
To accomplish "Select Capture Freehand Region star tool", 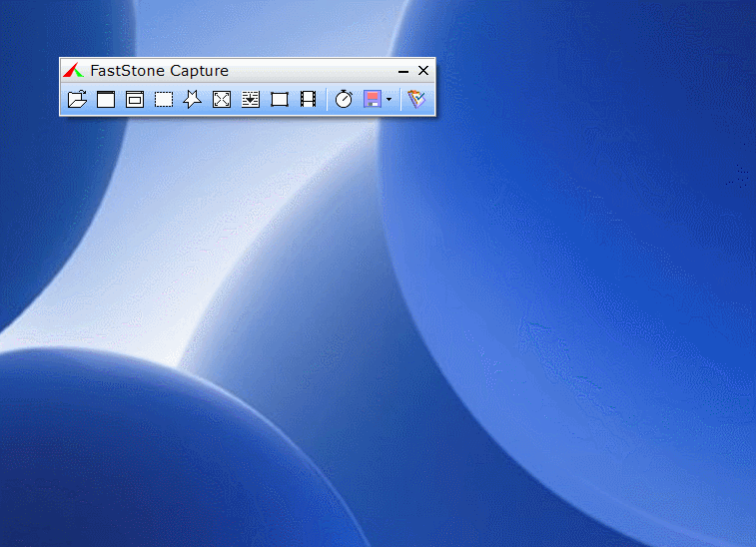I will tap(193, 99).
